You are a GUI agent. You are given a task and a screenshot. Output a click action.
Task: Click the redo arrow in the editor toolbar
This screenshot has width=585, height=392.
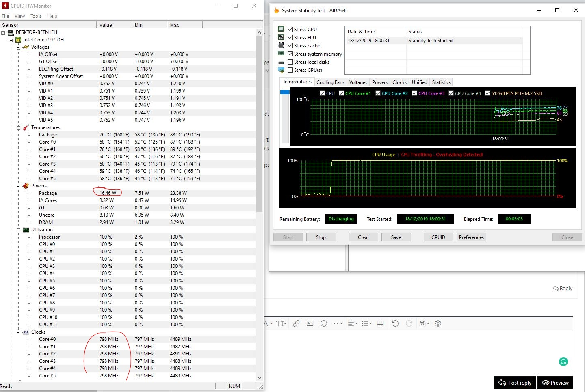click(x=409, y=323)
